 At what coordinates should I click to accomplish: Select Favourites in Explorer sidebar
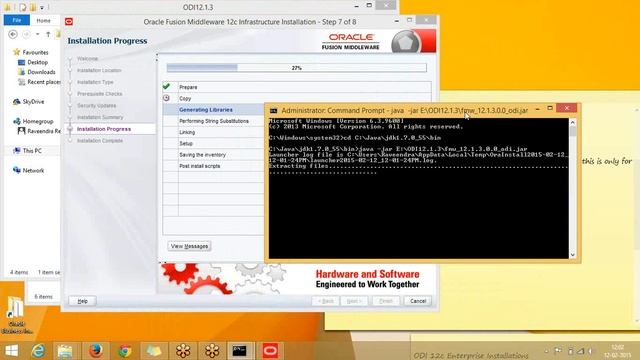[35, 52]
